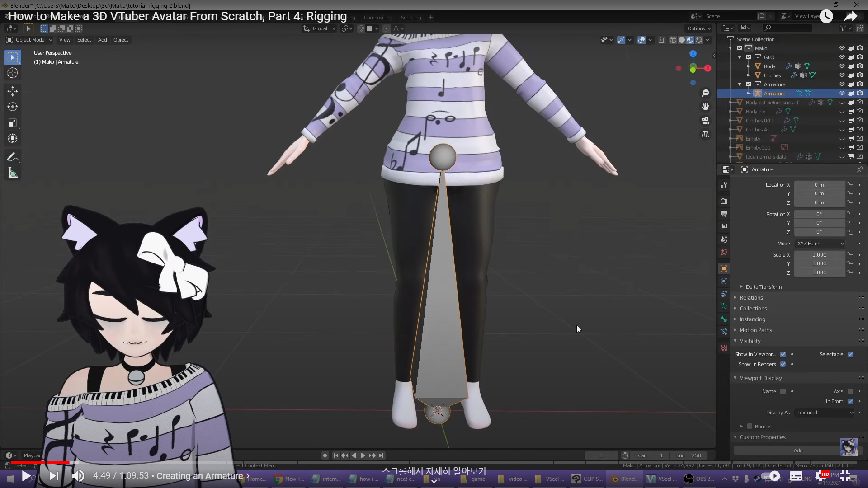Toggle perspective/orthographic grid icon
The image size is (868, 488).
(705, 135)
